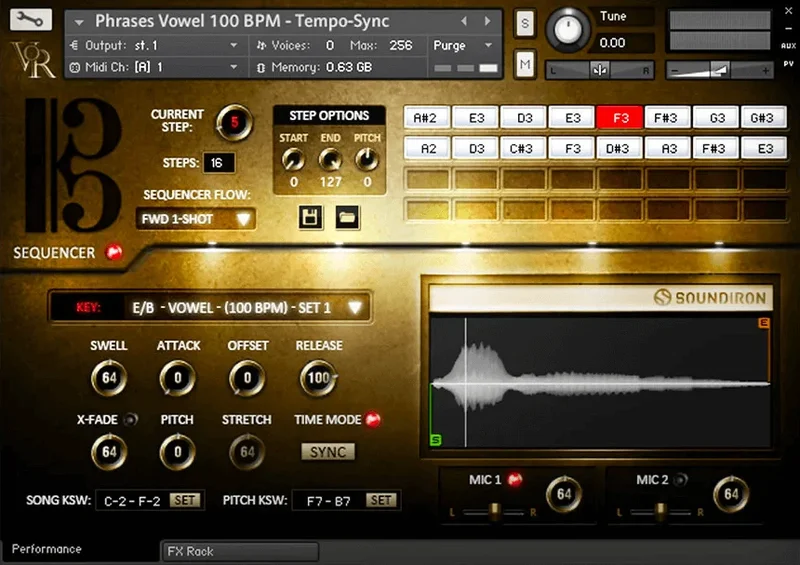Open the Sequencer Flow FWD 1-SHOT dropdown

point(195,219)
